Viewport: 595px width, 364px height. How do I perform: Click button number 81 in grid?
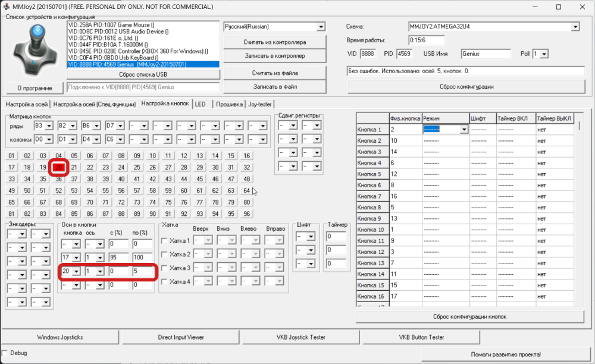[x=11, y=214]
